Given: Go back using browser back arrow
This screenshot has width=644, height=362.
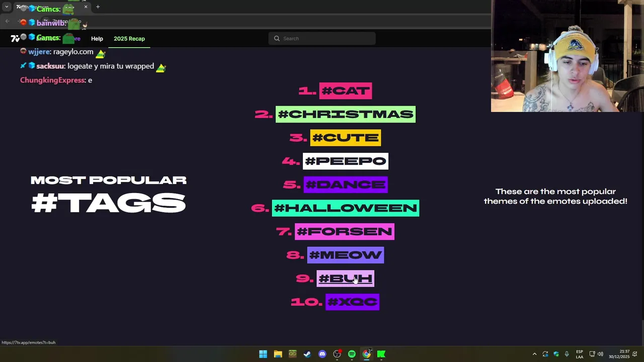Looking at the screenshot, I should [7, 21].
